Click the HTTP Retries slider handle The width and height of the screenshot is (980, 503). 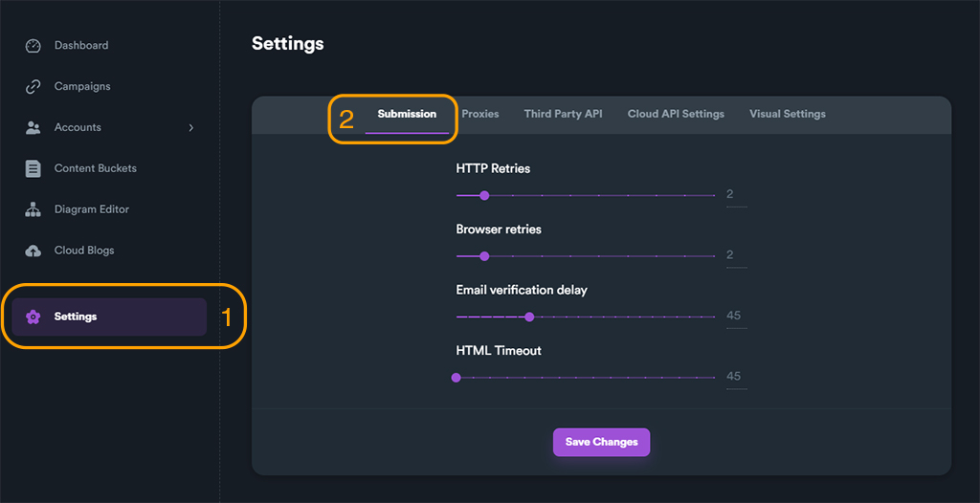click(484, 195)
